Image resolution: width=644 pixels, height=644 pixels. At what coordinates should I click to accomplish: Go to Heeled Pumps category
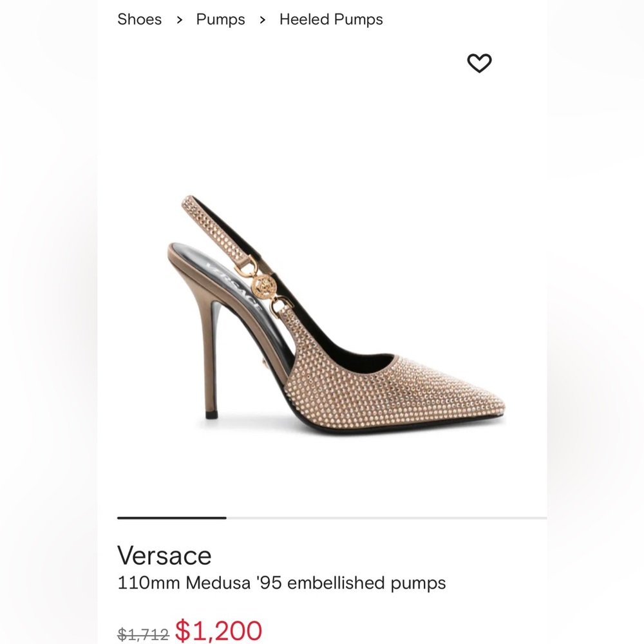(x=330, y=20)
